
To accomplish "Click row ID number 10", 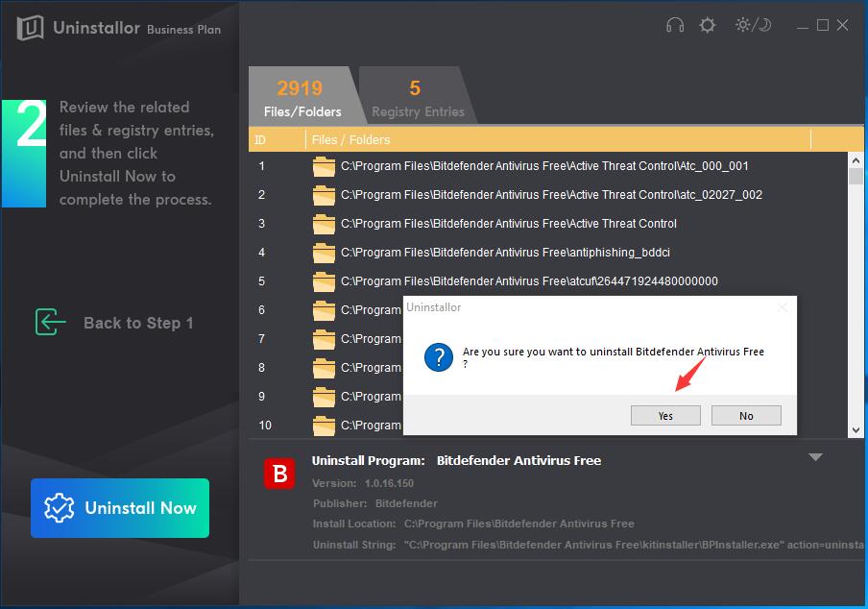I will [265, 426].
